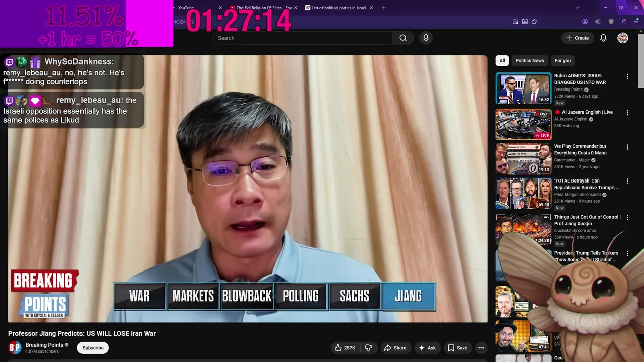Open options menu for We Play Commander
The width and height of the screenshot is (644, 362).
point(627,147)
